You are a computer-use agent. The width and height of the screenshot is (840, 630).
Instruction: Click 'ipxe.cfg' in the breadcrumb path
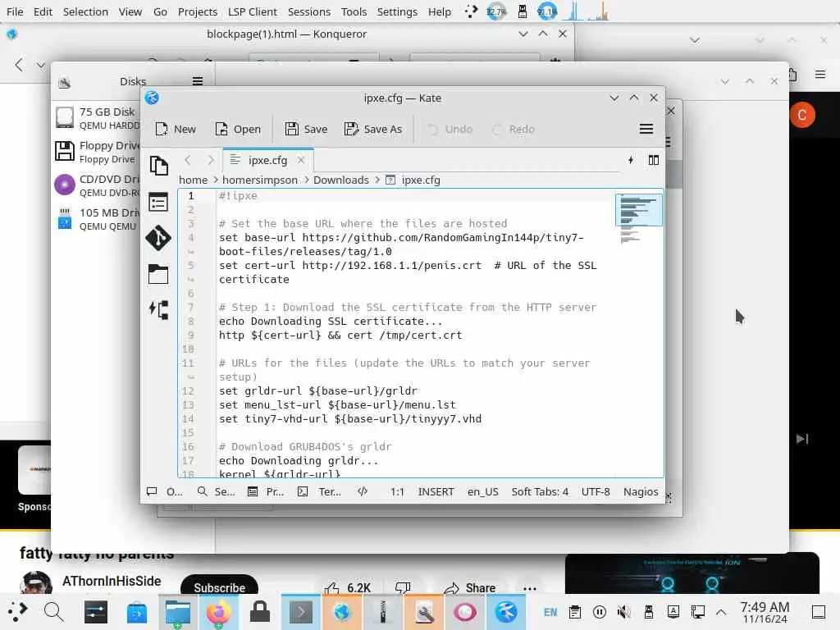(421, 180)
